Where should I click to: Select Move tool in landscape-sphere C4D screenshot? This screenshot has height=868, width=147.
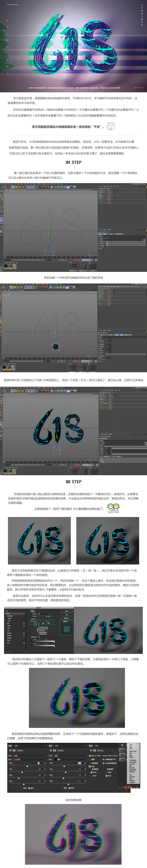(12, 287)
